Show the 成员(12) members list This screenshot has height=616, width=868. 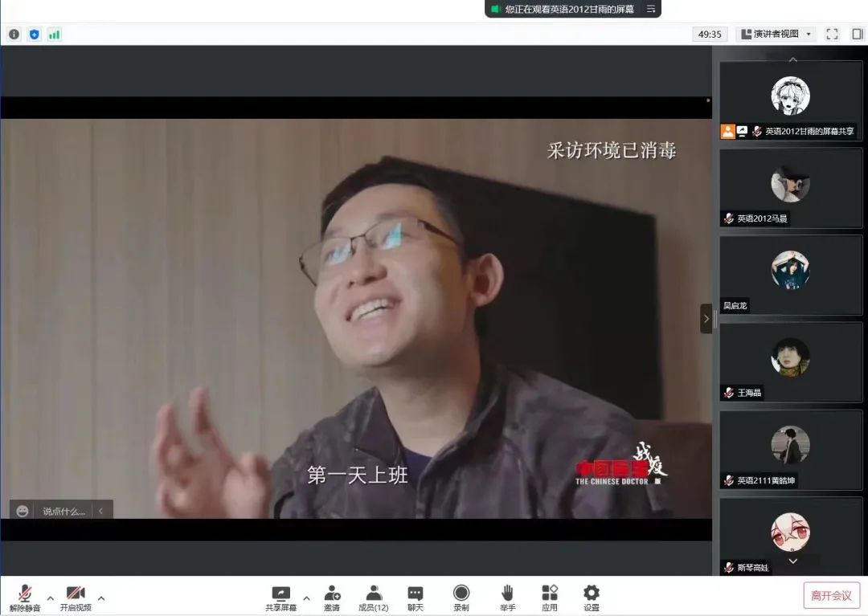click(374, 598)
